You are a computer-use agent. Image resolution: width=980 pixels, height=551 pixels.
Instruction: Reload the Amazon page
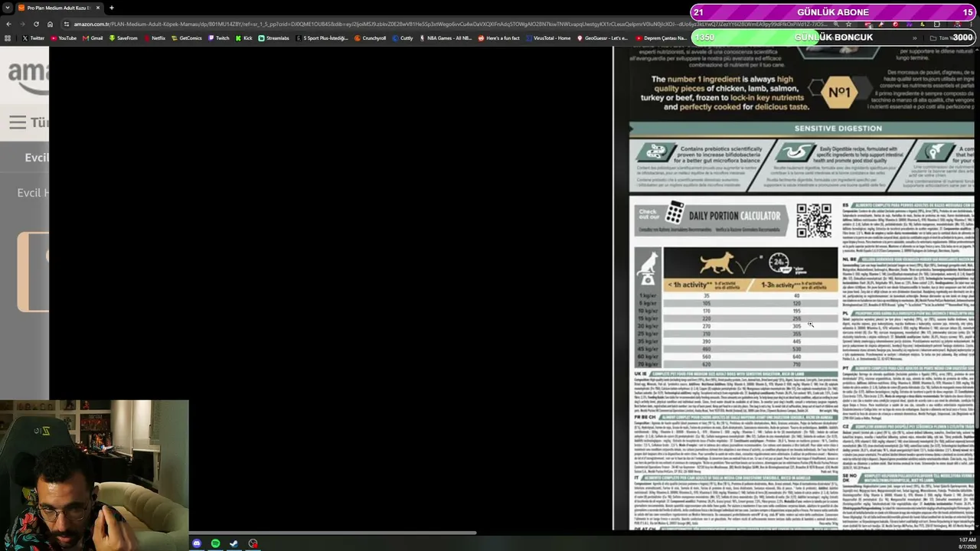tap(36, 24)
